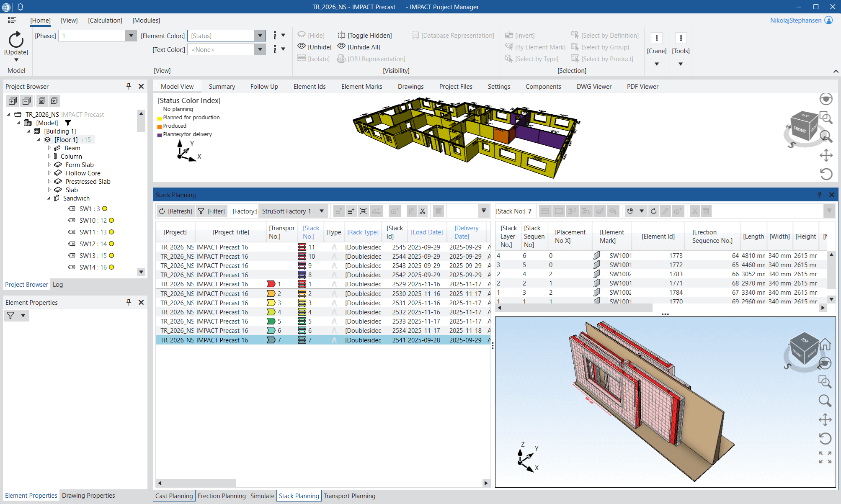This screenshot has height=504, width=841.
Task: Sort by Rack Type column header
Action: [363, 232]
